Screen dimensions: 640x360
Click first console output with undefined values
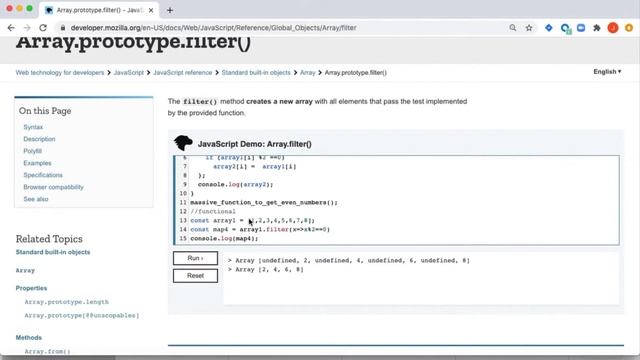[x=349, y=260]
